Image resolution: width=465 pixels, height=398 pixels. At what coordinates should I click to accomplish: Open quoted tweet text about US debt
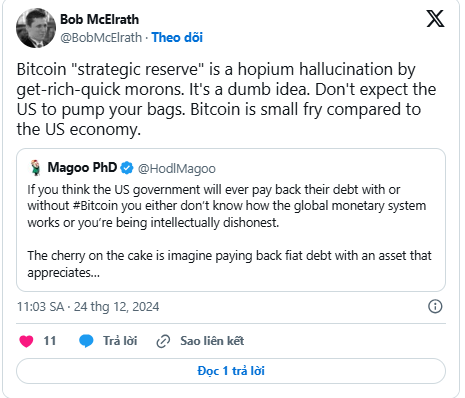(230, 231)
